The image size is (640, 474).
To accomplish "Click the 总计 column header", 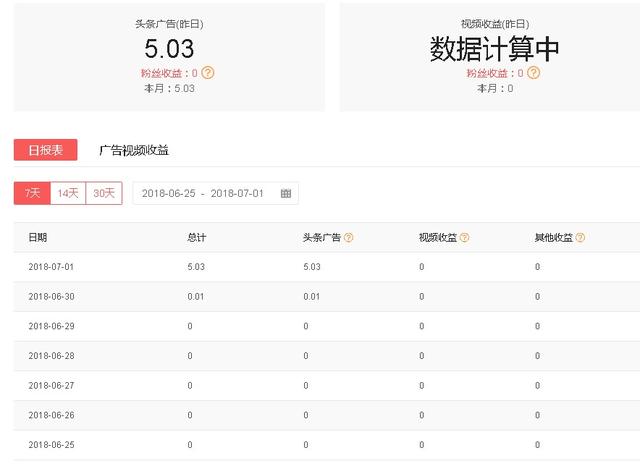I will [x=196, y=238].
